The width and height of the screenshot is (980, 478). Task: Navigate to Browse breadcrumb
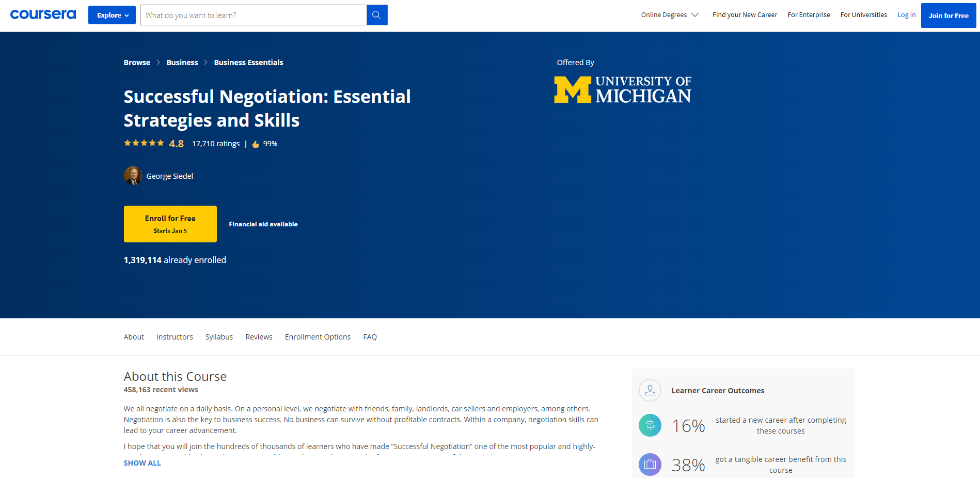coord(137,63)
